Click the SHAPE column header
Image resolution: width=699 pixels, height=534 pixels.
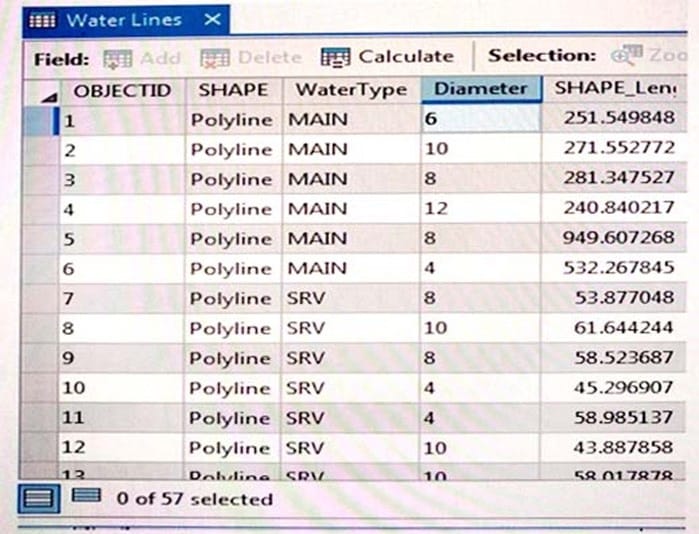[x=234, y=91]
